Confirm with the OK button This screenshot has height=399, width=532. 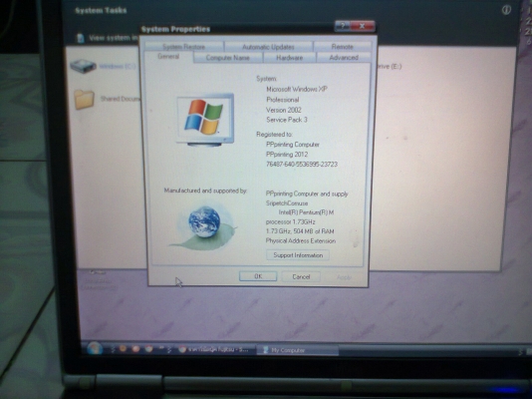[x=258, y=276]
